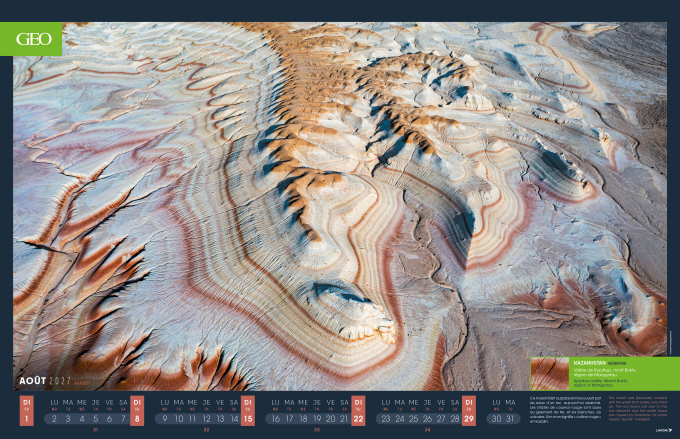Click the AOÛT 2027 month heading
Screen dimensions: 680x439
45,381
